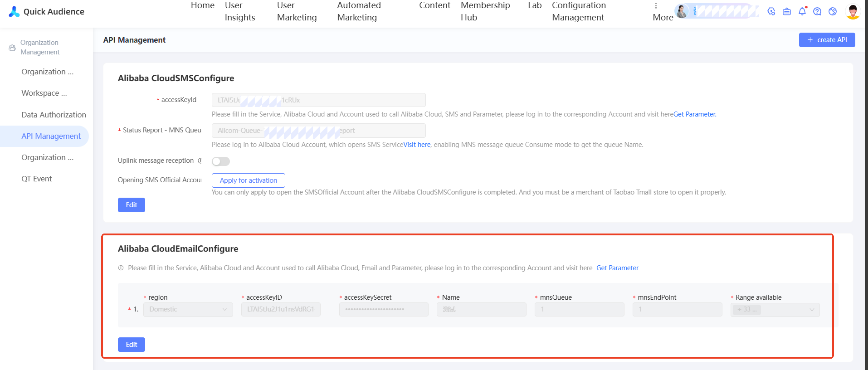Click the Alibaba CloudSMSConfigure heading

click(176, 78)
